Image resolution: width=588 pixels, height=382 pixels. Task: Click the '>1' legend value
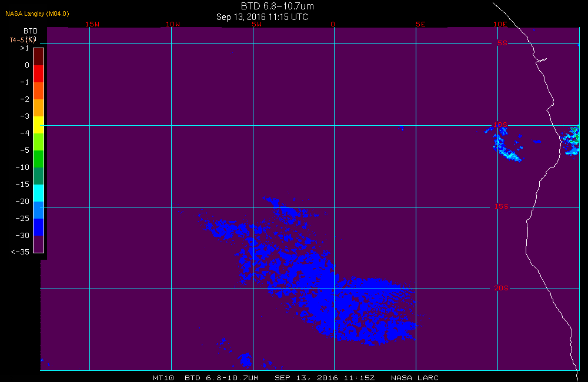[24, 48]
